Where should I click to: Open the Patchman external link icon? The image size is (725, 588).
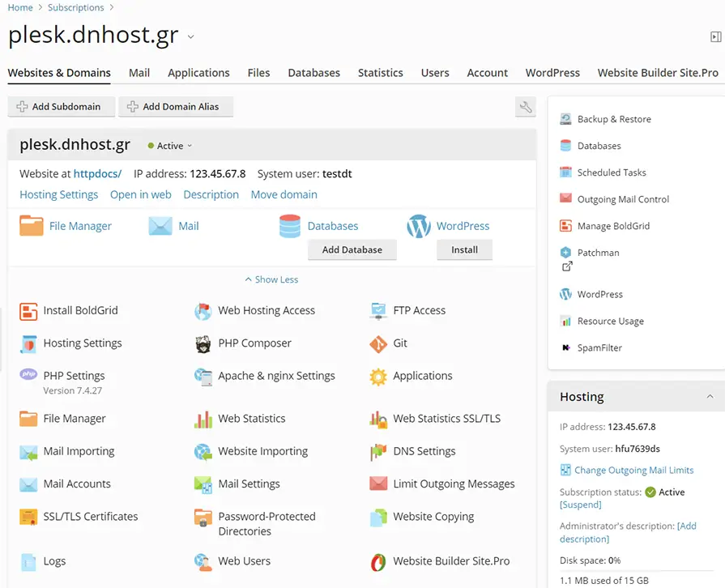point(567,266)
